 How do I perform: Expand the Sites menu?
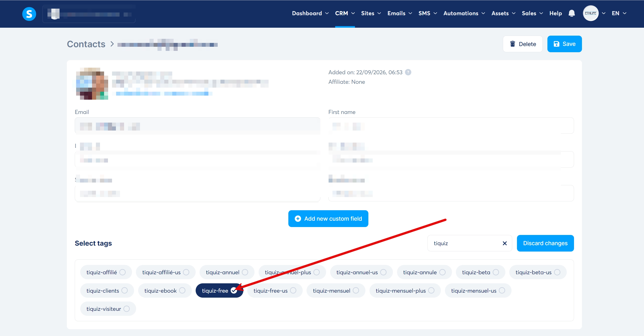point(371,13)
